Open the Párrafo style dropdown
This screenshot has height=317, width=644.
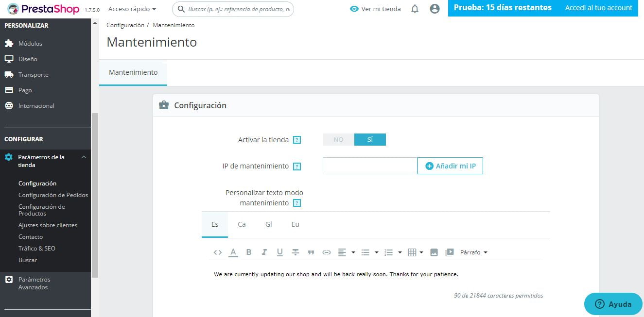(473, 252)
